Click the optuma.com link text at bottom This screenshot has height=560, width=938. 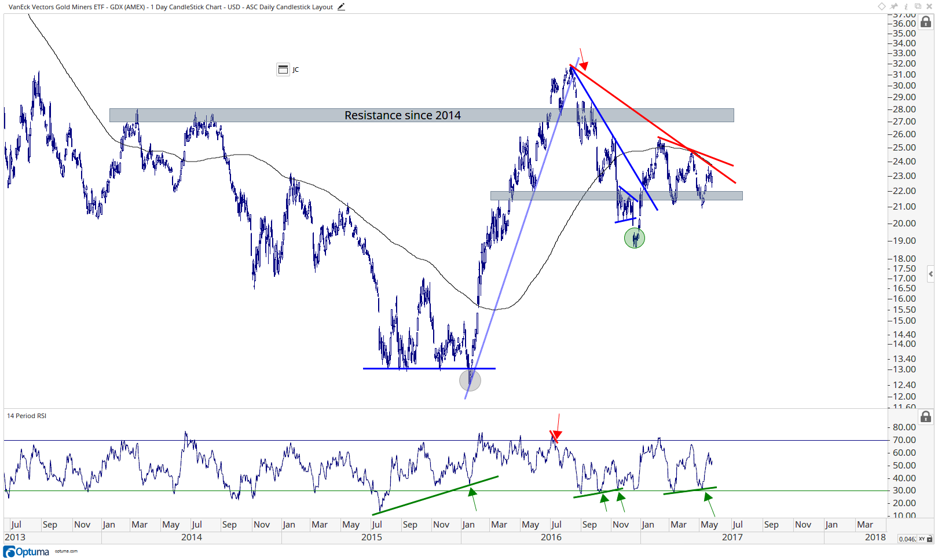click(66, 551)
